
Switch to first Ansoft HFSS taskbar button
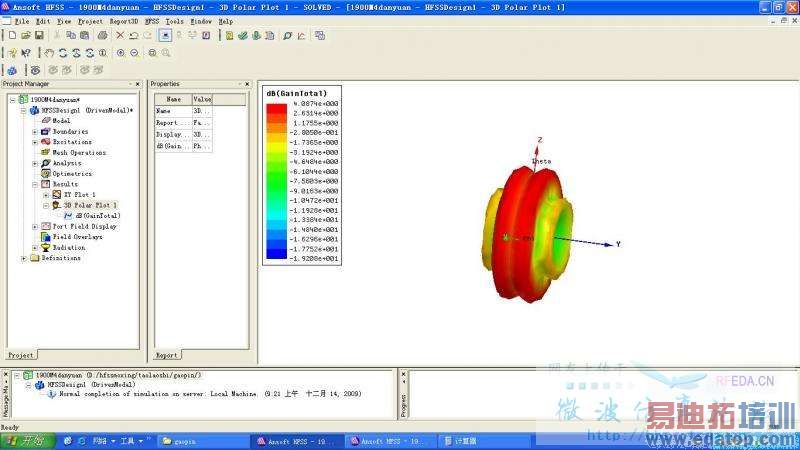click(296, 441)
